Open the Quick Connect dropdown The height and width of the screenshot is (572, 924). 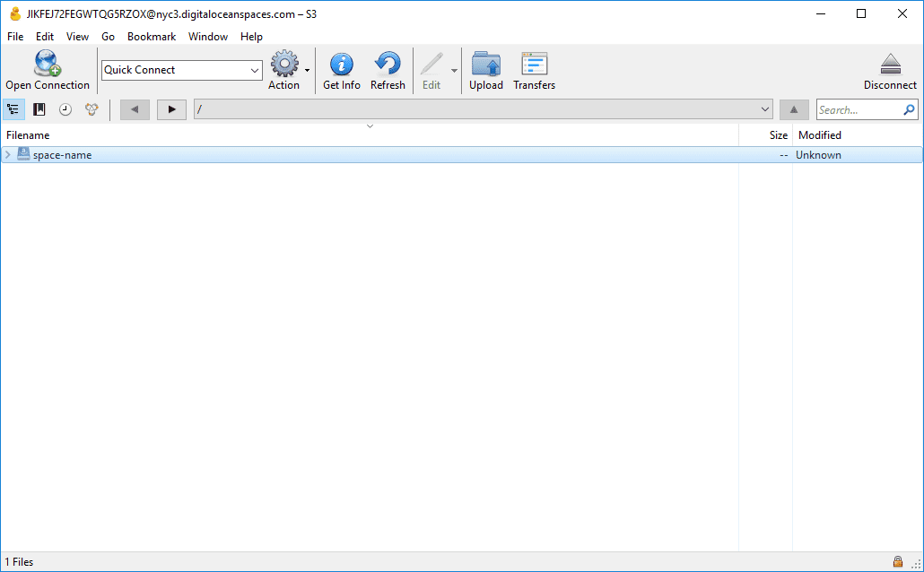(x=255, y=70)
